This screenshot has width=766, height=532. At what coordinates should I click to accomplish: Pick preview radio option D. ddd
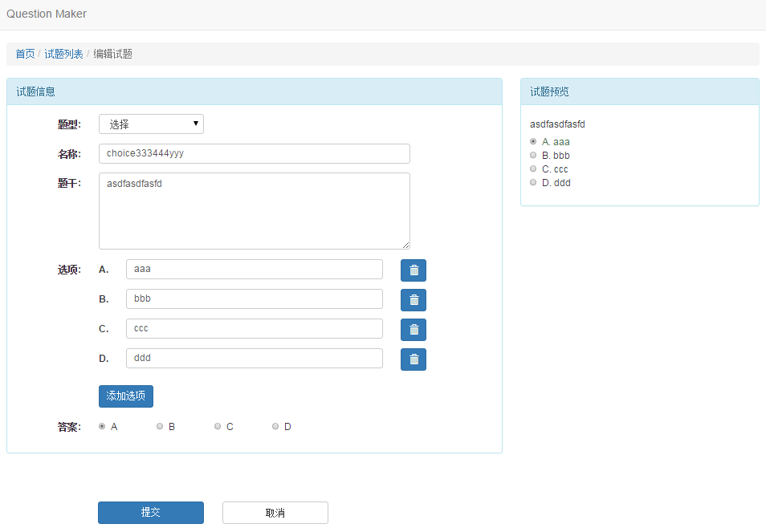coord(533,183)
